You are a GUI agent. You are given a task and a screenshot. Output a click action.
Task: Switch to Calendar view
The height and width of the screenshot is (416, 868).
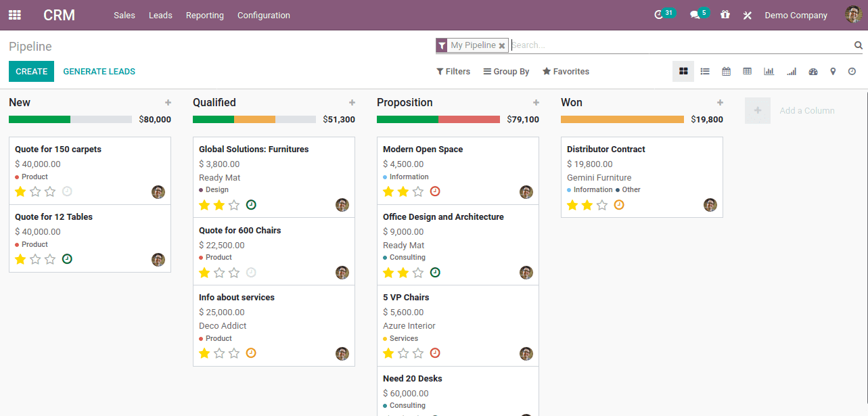[x=727, y=71]
